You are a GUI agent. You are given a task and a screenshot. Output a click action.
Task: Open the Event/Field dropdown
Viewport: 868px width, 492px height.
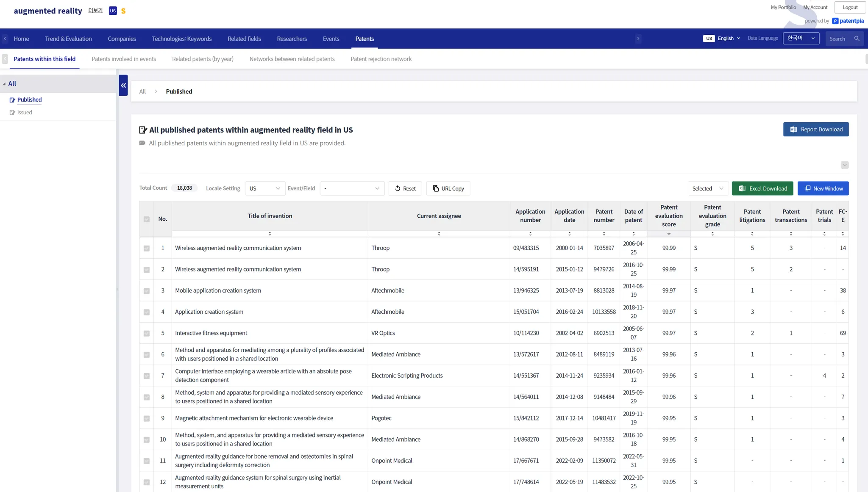click(x=352, y=188)
